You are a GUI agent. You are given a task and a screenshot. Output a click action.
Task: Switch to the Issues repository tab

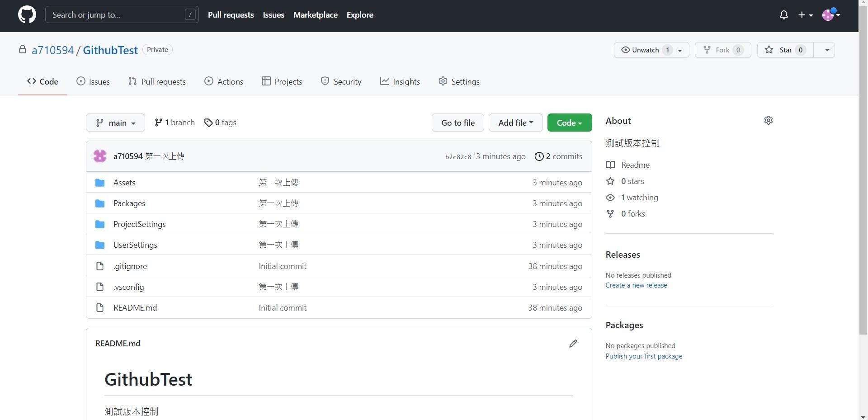pos(93,81)
